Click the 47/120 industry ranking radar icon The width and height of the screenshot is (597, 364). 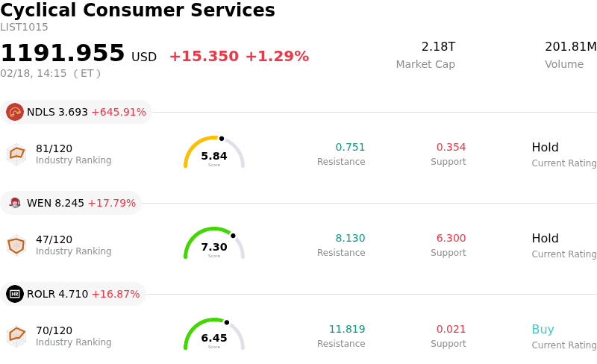tap(16, 245)
